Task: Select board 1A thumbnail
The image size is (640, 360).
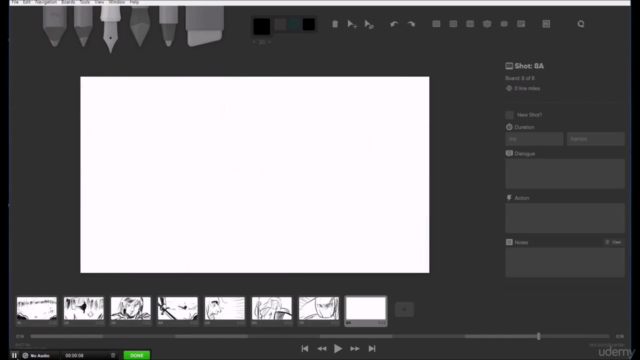Action: [x=37, y=311]
